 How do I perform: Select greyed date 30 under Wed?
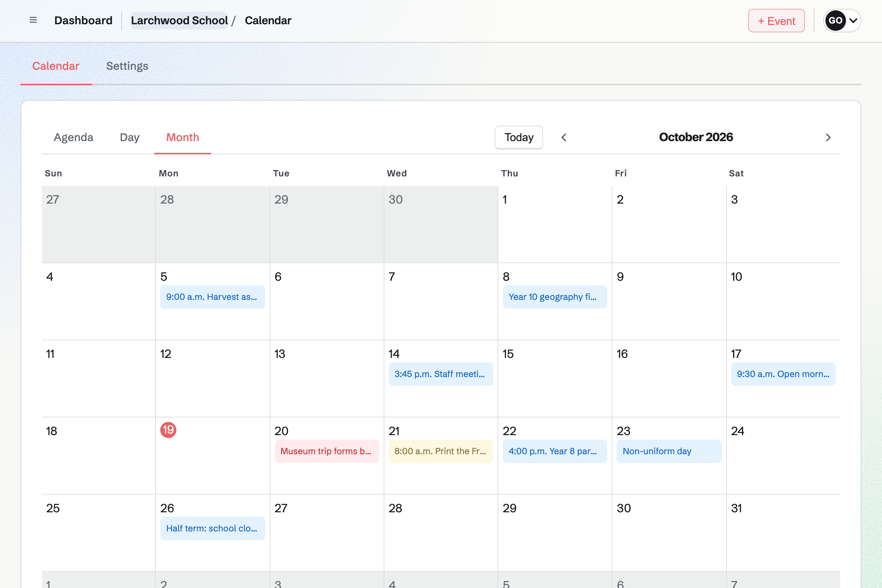pyautogui.click(x=395, y=200)
